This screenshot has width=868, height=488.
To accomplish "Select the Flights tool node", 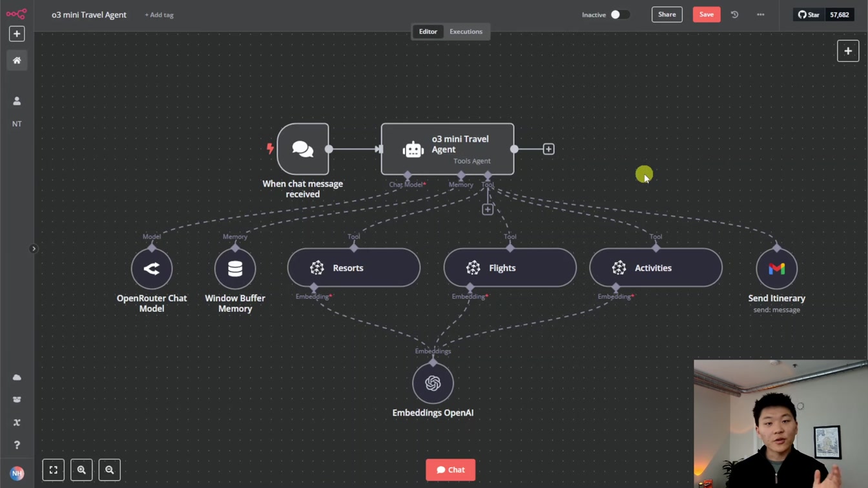I will click(x=510, y=268).
